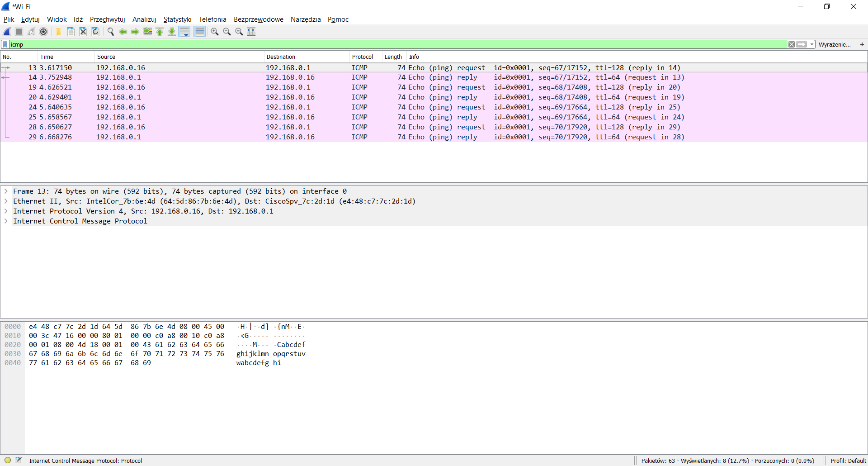Start capture with the shark fin icon
This screenshot has height=466, width=868.
click(7, 32)
